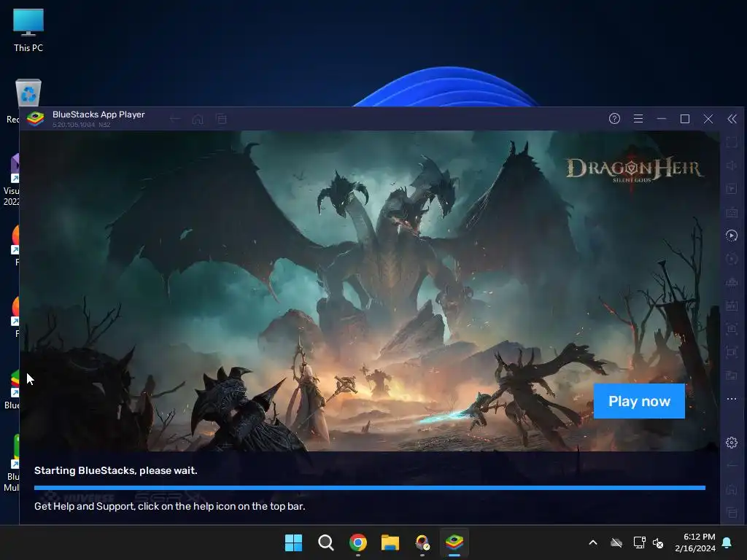This screenshot has height=560, width=747.
Task: Click the record screen sidebar icon
Action: coord(732,352)
